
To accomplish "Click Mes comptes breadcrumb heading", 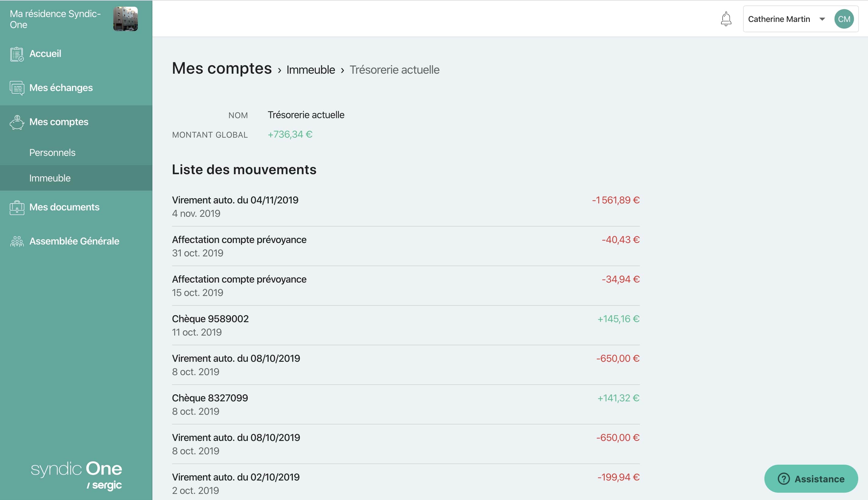I will [x=222, y=68].
